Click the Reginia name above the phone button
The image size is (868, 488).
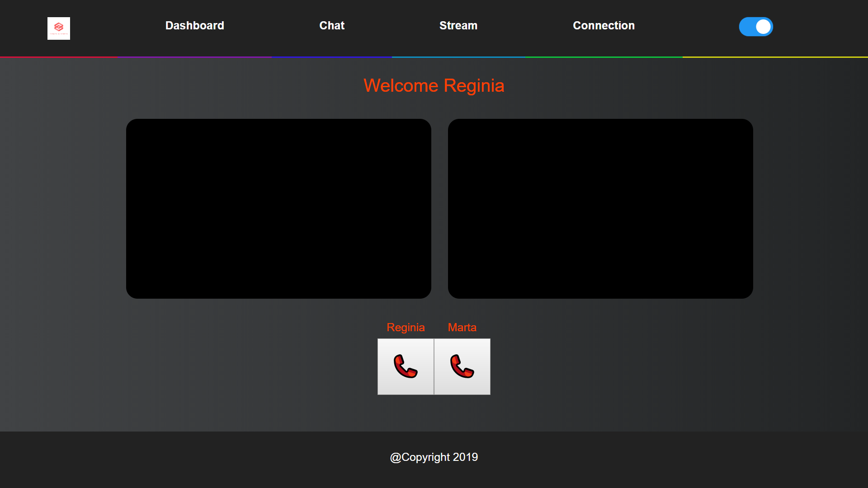(406, 328)
